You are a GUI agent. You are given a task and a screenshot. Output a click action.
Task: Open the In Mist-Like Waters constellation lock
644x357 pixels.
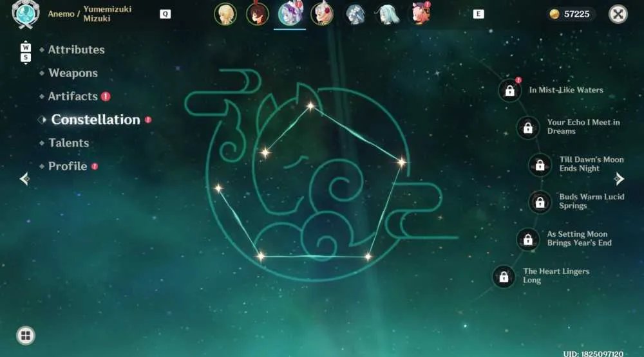coord(509,90)
